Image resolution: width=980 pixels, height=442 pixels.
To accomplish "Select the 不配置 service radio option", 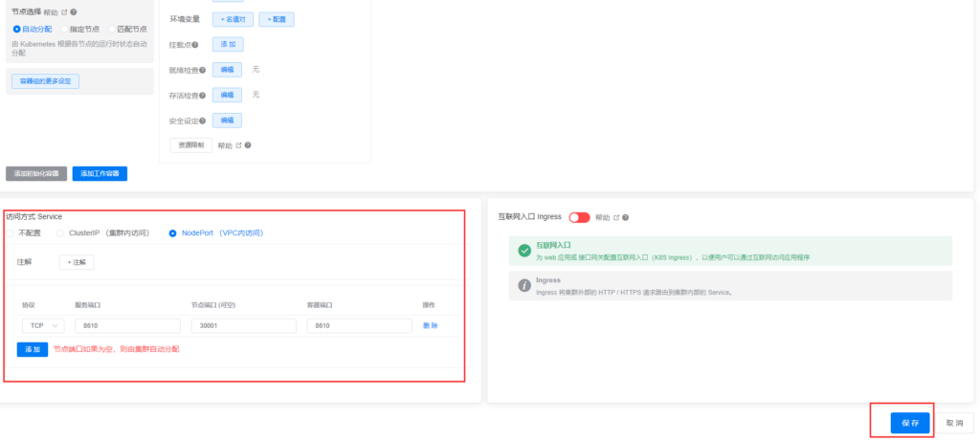I will pyautogui.click(x=11, y=232).
